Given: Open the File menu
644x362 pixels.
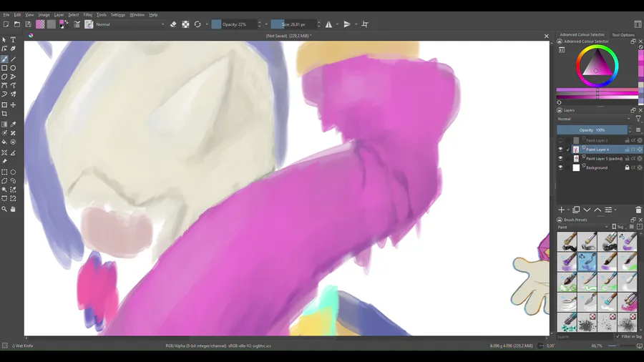Looking at the screenshot, I should point(6,15).
